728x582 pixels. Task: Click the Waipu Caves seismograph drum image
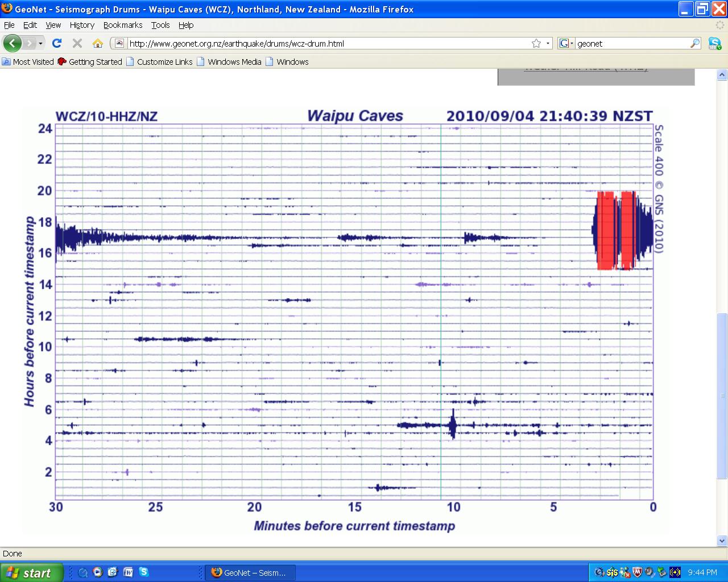(346, 319)
